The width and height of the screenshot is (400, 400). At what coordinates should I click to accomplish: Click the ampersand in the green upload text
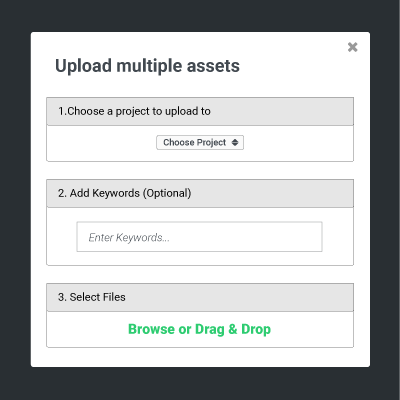[233, 329]
